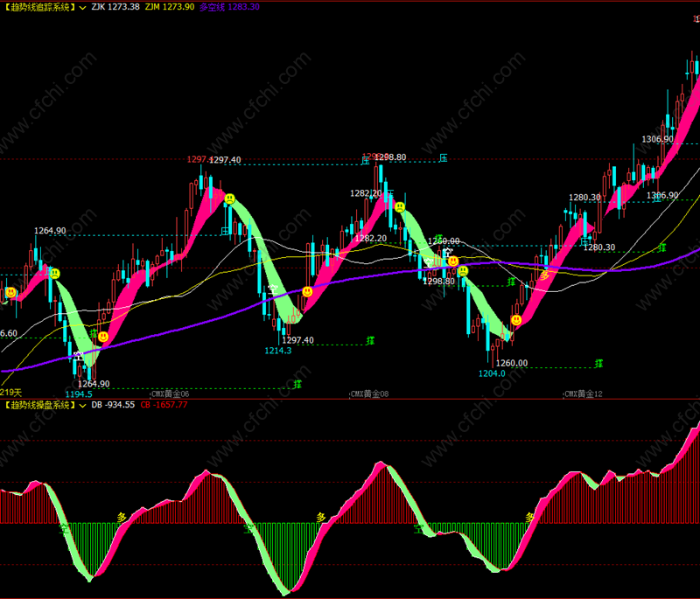Image resolution: width=700 pixels, height=599 pixels.
Task: Select the 多空线 1283.30 readout
Action: pos(229,7)
